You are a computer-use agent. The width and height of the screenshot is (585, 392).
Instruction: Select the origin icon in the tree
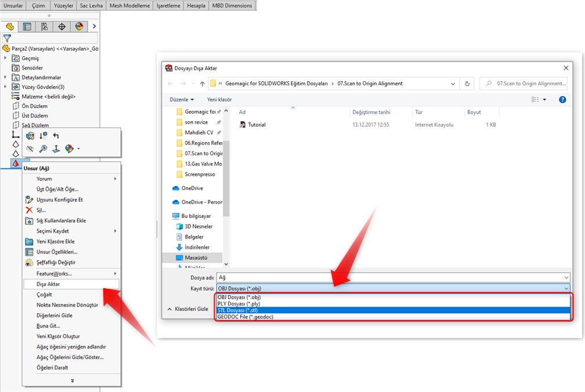tap(15, 135)
